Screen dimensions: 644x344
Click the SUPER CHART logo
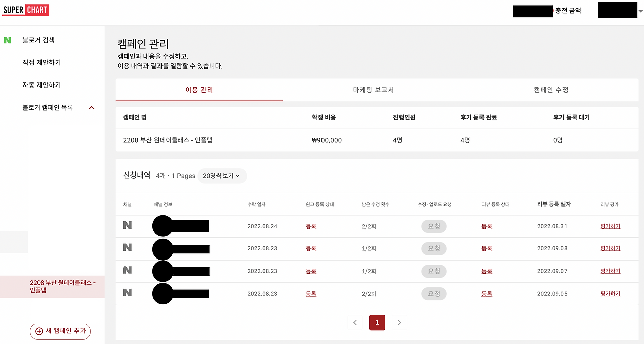25,10
